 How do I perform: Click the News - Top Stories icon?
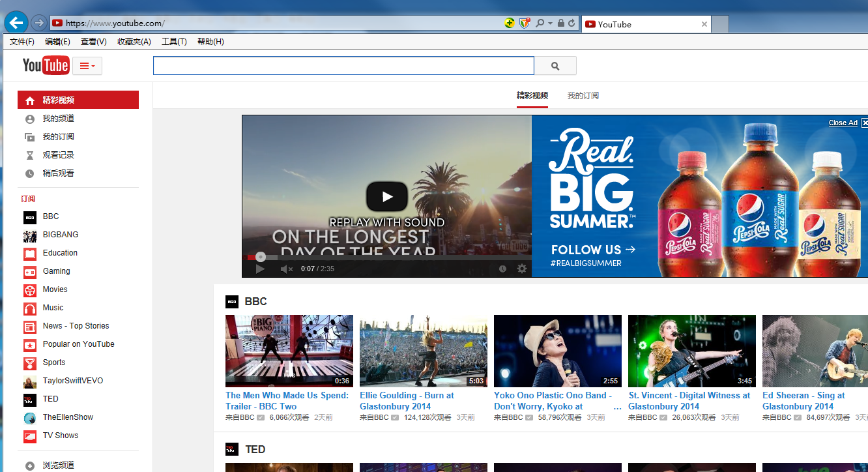click(30, 327)
